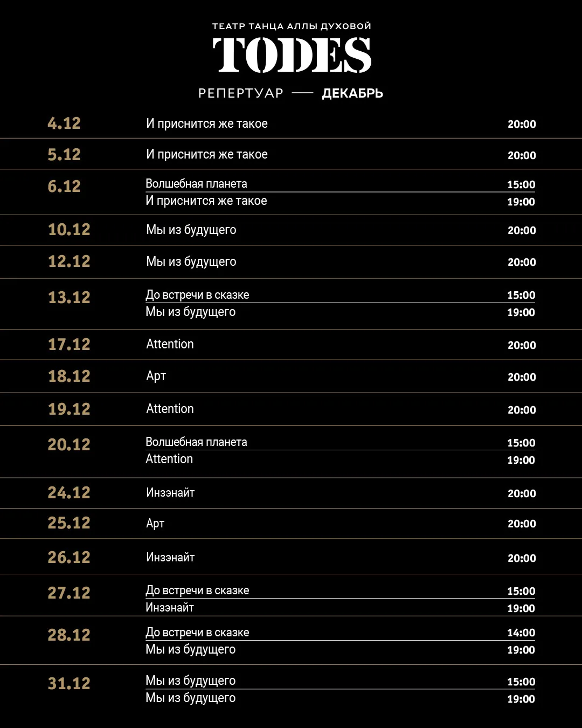582x728 pixels.
Task: Click the 17.12 date label
Action: 69,345
